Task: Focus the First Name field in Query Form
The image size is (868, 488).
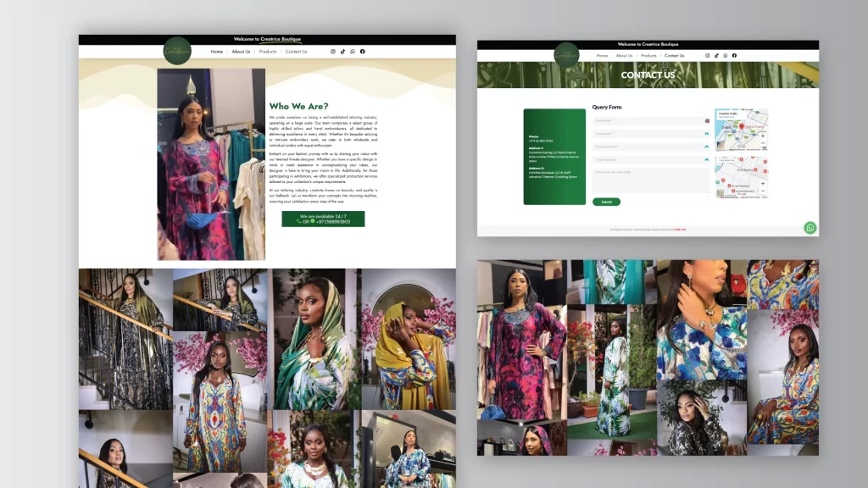Action: click(650, 120)
